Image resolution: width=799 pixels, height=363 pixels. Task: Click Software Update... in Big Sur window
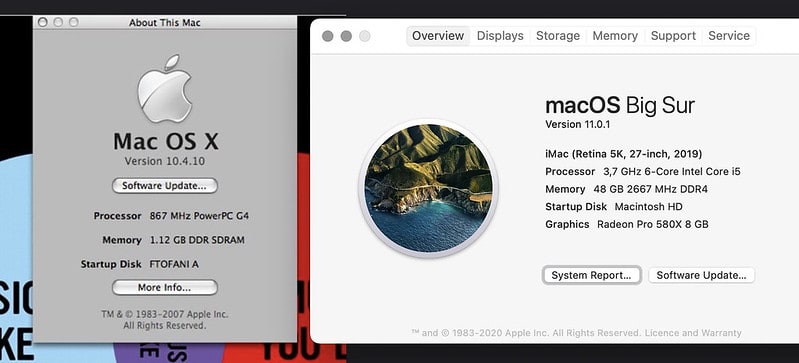701,275
